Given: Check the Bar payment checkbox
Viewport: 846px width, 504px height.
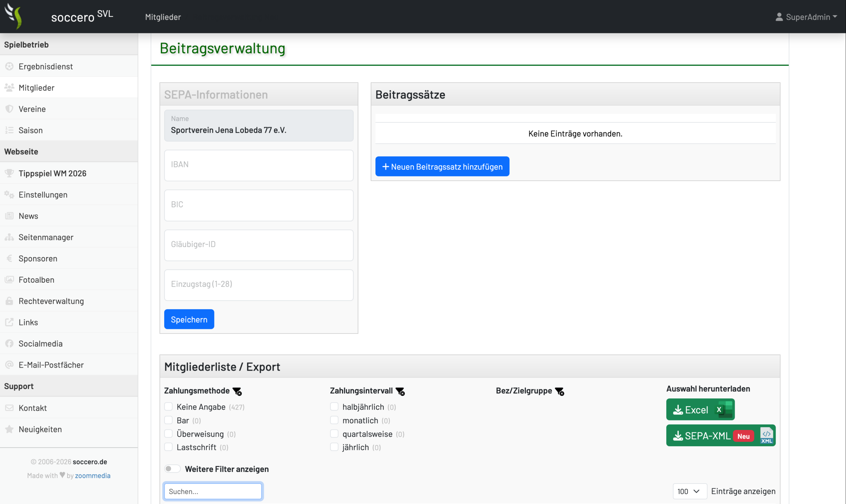Looking at the screenshot, I should coord(169,420).
